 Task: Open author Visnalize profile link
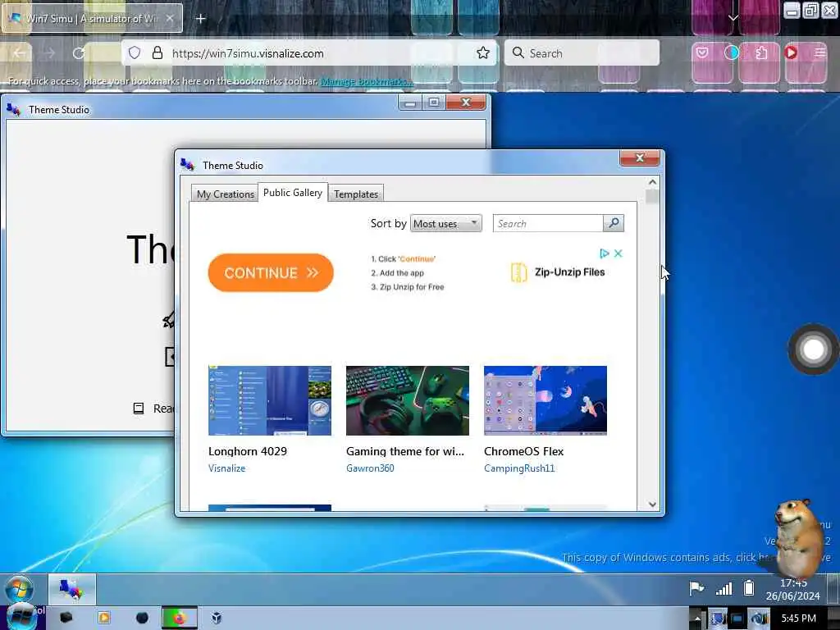click(226, 468)
